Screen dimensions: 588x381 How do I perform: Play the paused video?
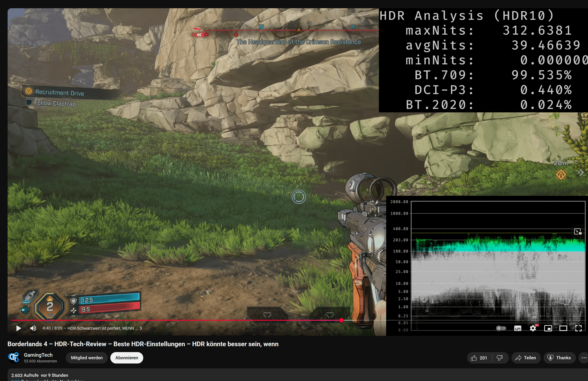pos(18,328)
